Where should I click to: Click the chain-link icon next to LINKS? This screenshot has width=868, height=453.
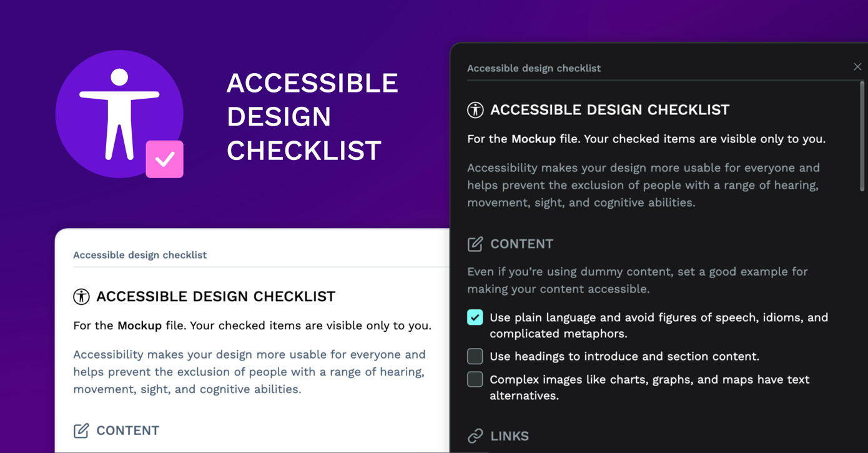pos(475,436)
